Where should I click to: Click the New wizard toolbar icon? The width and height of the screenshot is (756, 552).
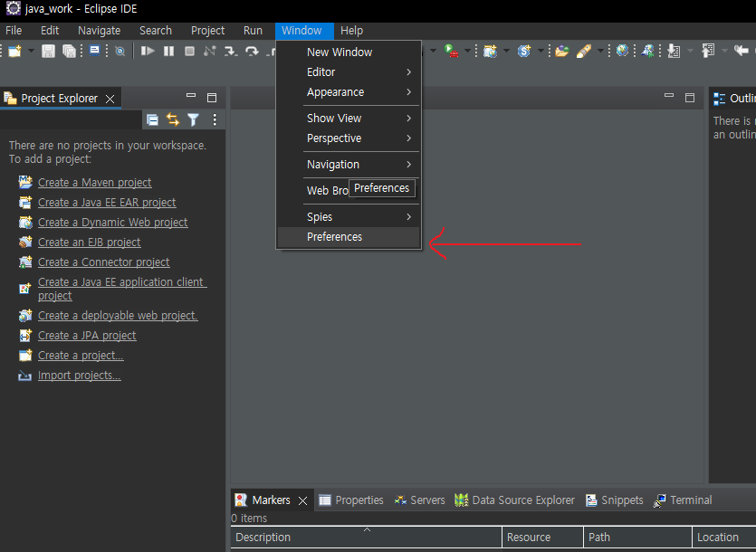tap(15, 51)
